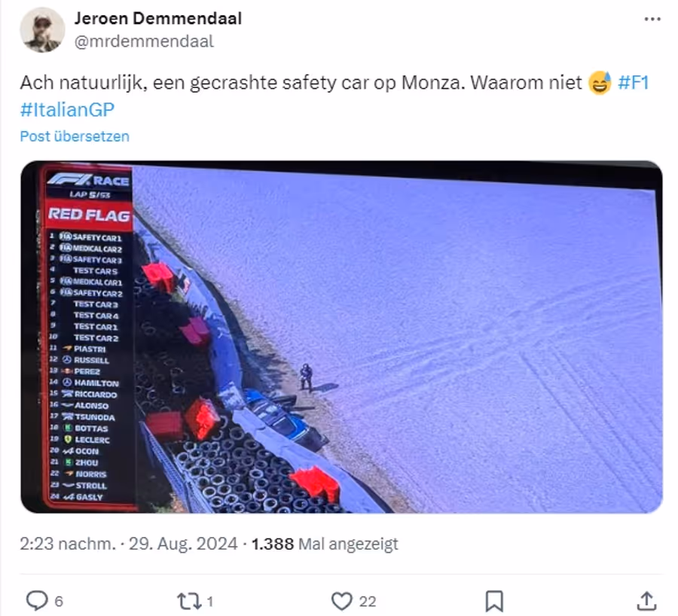678x616 pixels.
Task: Click the Jeroen Demmendaal display name
Action: click(x=158, y=19)
